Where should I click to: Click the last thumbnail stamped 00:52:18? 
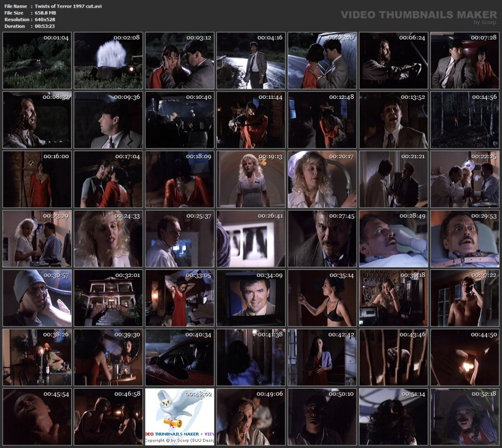point(465,417)
